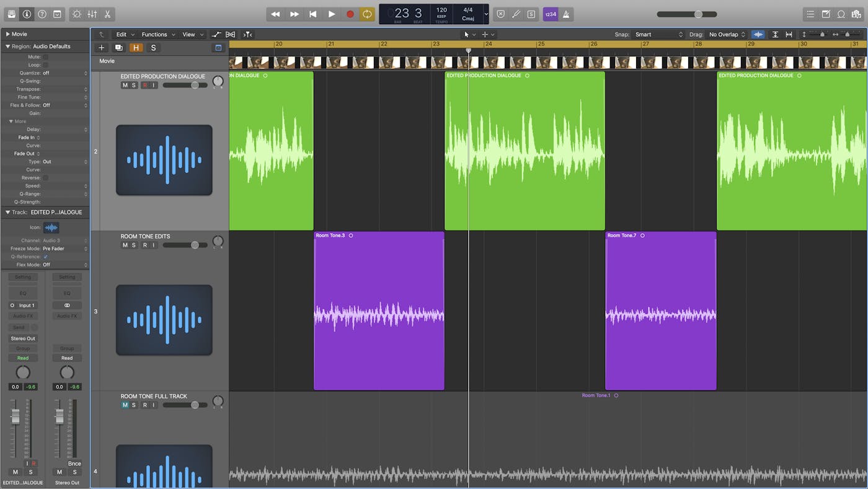Adjust the vertical zoom slider
Viewport: 868px width, 489px height.
(818, 34)
